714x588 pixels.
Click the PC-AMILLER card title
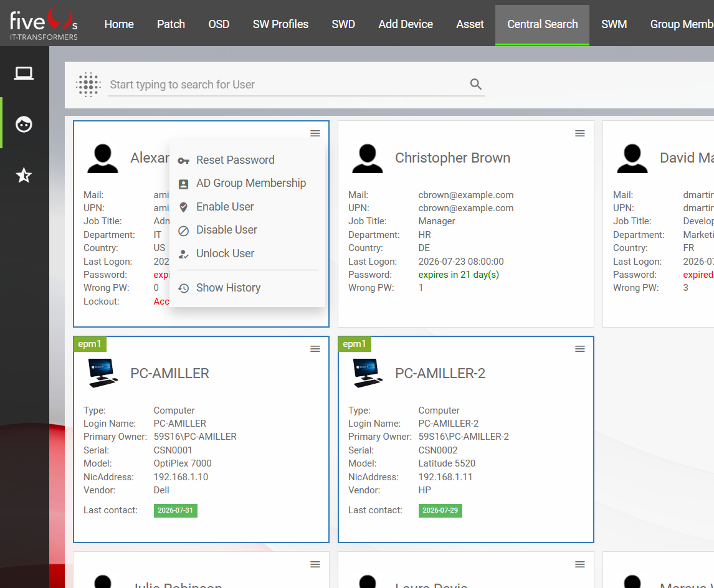[x=170, y=374]
